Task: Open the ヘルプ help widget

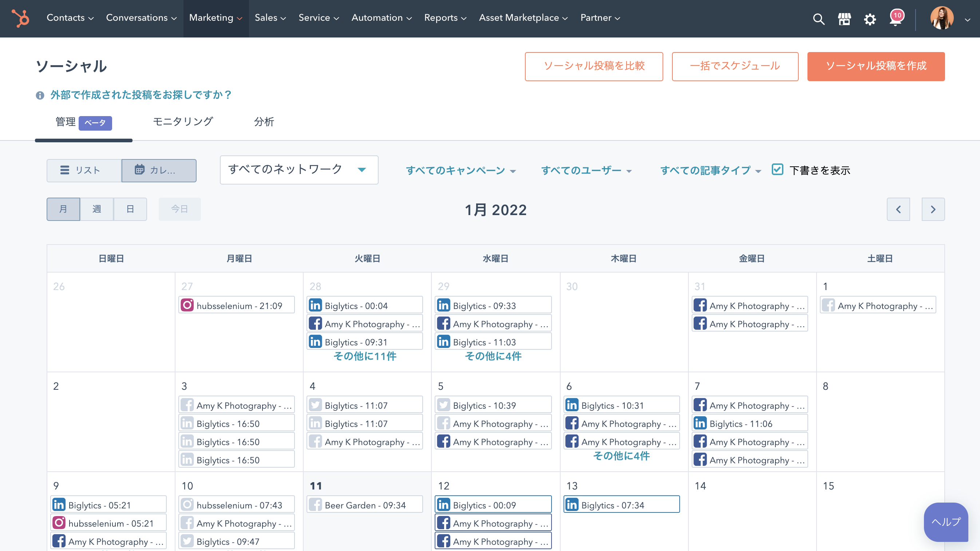Action: tap(945, 522)
